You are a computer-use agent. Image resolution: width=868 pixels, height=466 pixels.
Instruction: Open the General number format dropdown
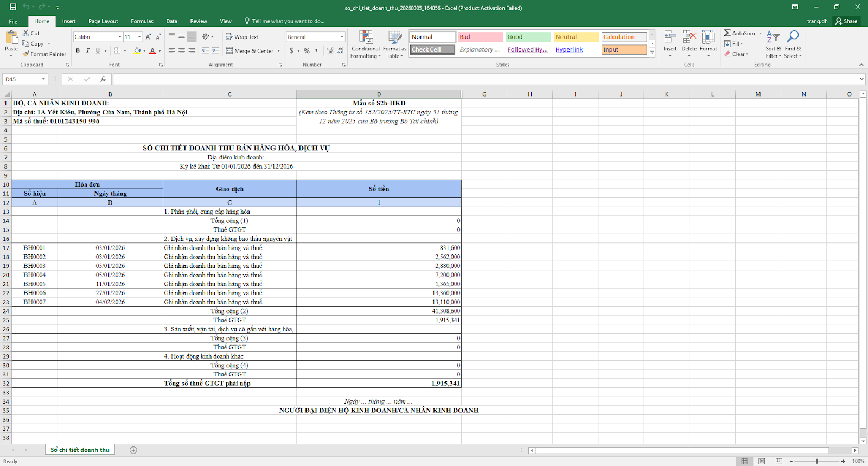coord(342,37)
